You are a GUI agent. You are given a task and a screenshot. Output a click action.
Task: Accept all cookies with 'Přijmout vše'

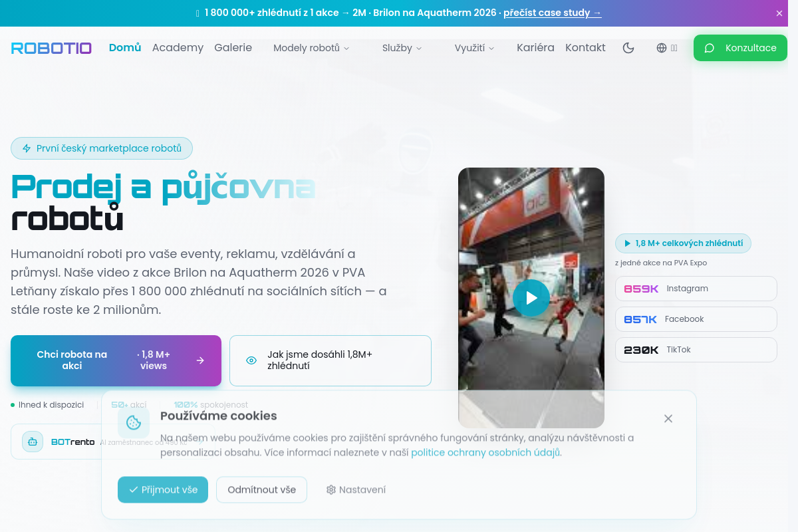click(163, 490)
